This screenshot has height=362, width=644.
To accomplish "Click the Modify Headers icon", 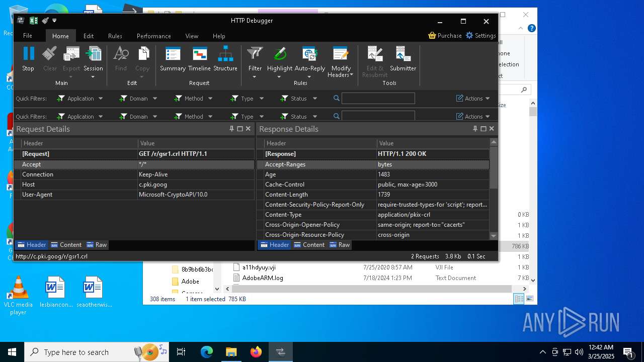I will (341, 54).
